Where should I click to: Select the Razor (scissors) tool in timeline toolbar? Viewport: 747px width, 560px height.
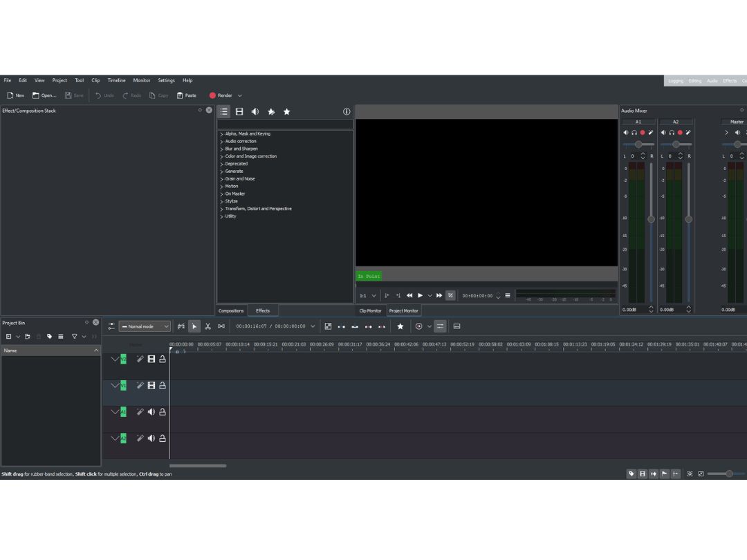point(207,326)
